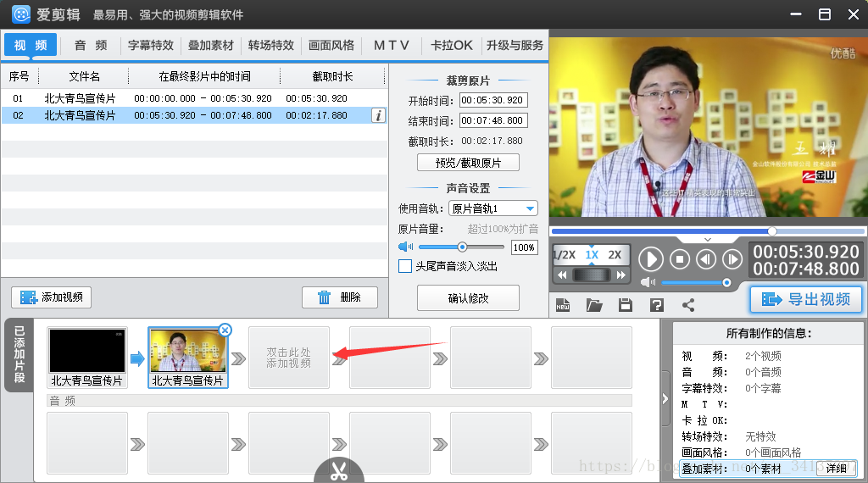Click the blue transition arrow between clips
This screenshot has width=868, height=483.
[x=137, y=358]
